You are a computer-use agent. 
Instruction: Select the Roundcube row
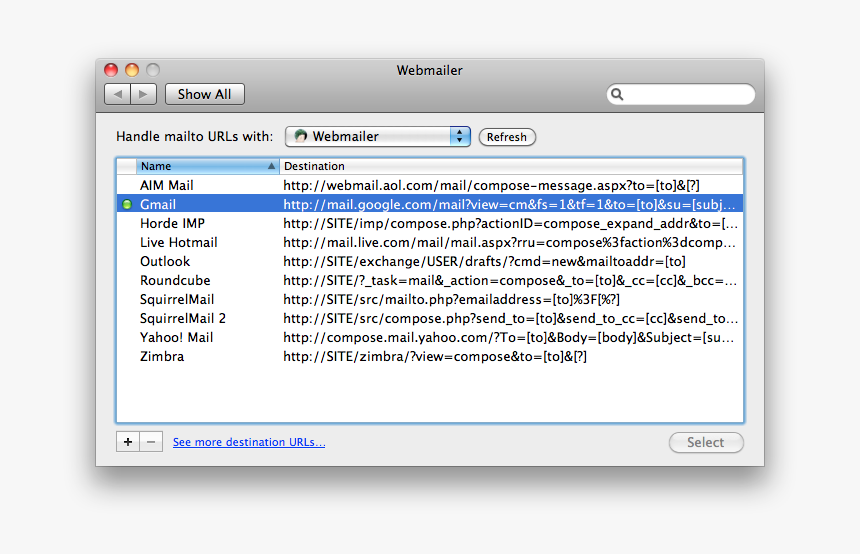point(430,280)
